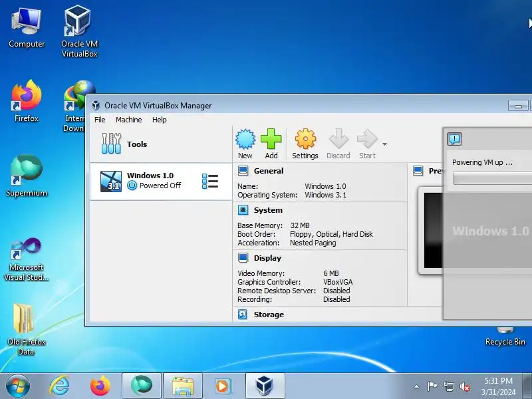Click the Display section header
This screenshot has width=532, height=399.
tap(267, 258)
